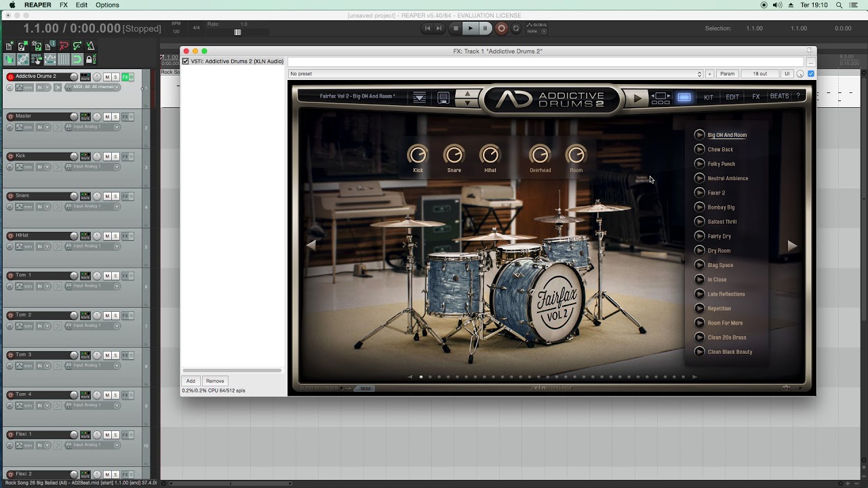Click the UI button in the FX window
Image resolution: width=868 pixels, height=488 pixels.
[787, 74]
